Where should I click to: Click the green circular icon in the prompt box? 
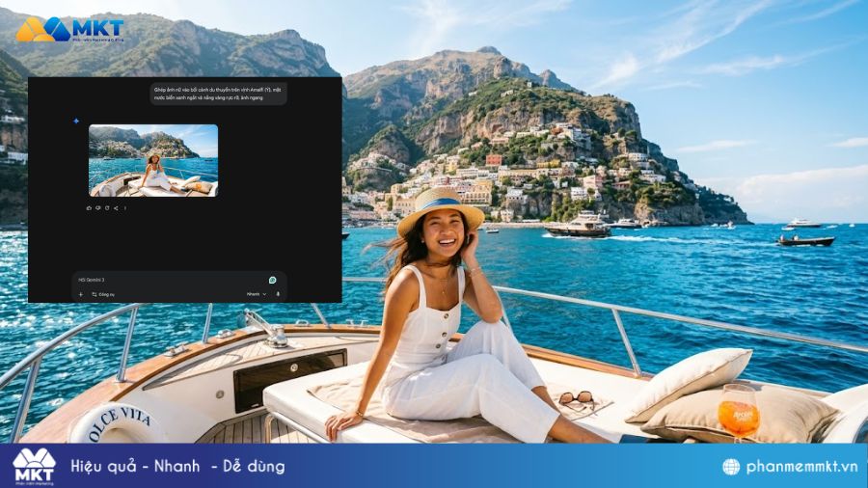point(273,280)
